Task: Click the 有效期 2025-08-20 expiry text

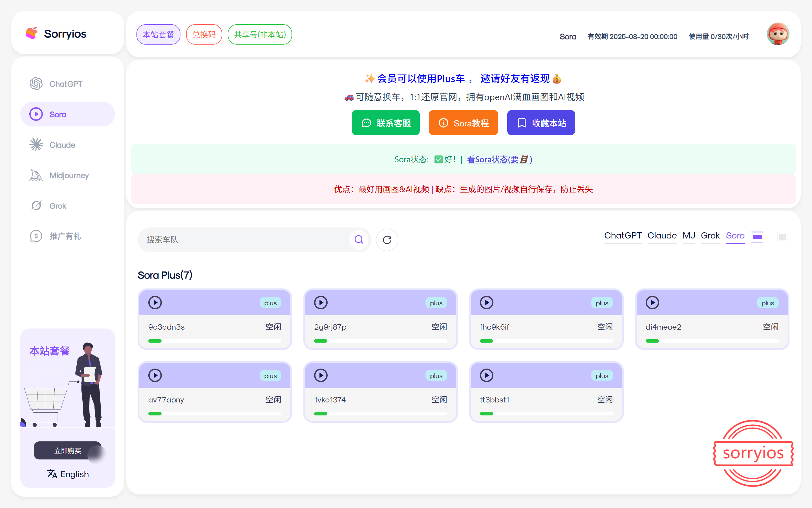Action: point(632,36)
